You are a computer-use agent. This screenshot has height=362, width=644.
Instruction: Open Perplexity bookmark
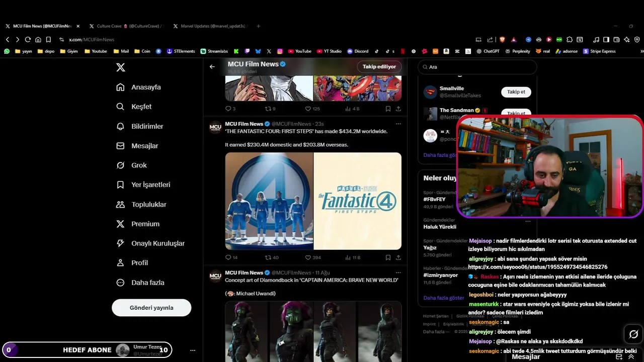click(x=517, y=51)
